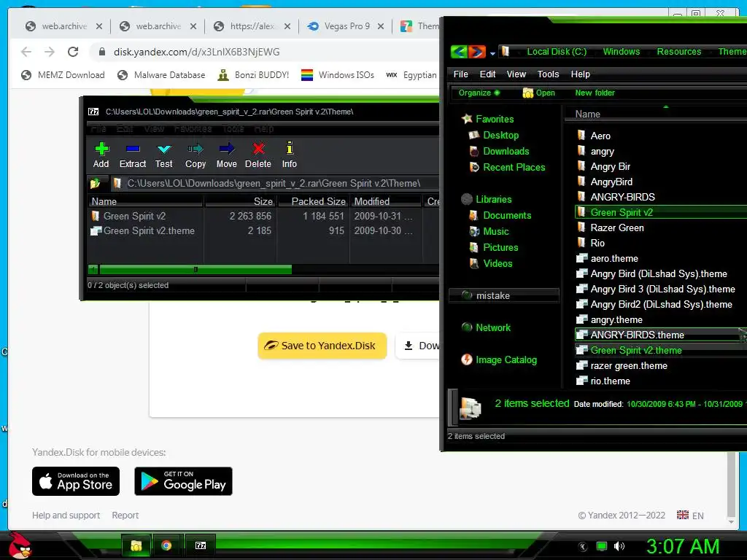The image size is (747, 560).
Task: Select mistake in navigation pane
Action: (504, 296)
